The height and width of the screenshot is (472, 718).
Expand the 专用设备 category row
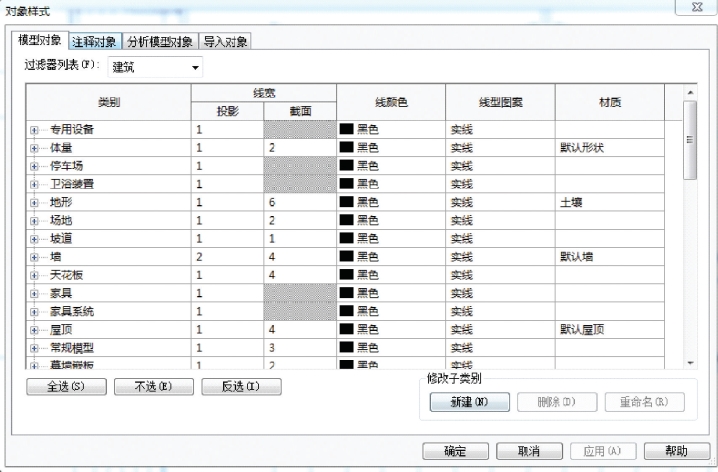34,130
